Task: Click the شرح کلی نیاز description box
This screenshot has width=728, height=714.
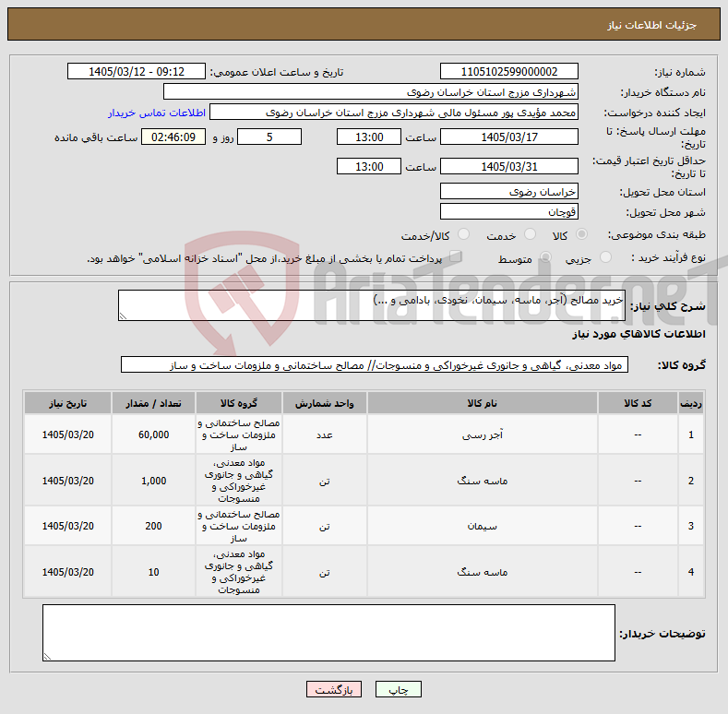Action: pyautogui.click(x=372, y=305)
